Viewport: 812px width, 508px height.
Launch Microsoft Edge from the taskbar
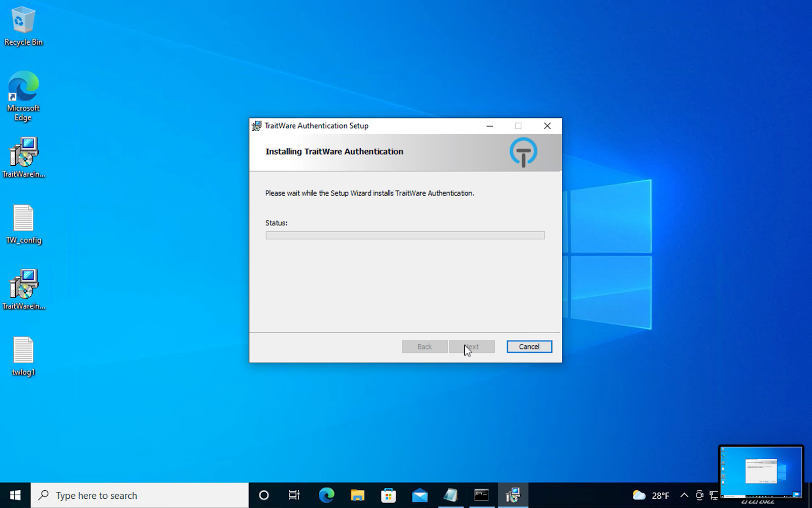pyautogui.click(x=326, y=495)
